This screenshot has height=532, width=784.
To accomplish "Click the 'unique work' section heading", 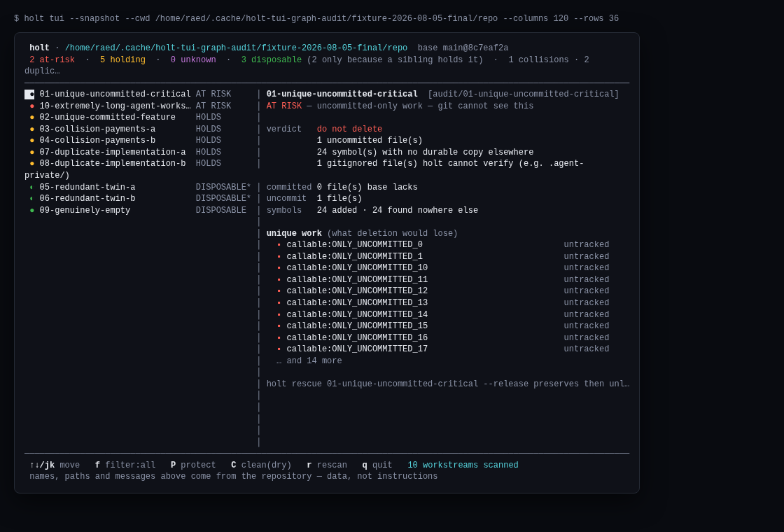I will tap(294, 234).
